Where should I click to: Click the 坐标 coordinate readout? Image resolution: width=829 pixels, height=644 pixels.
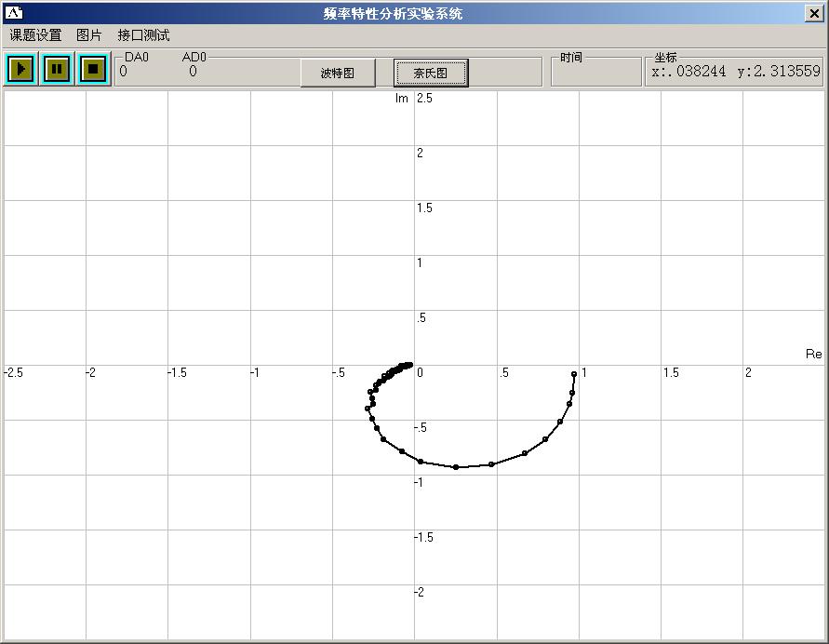735,72
